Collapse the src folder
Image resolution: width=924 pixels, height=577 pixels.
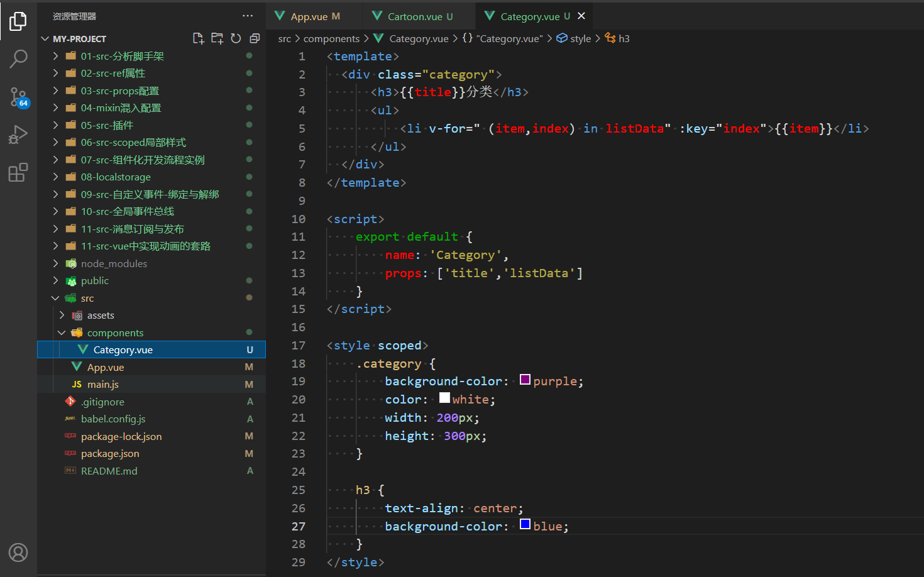55,298
